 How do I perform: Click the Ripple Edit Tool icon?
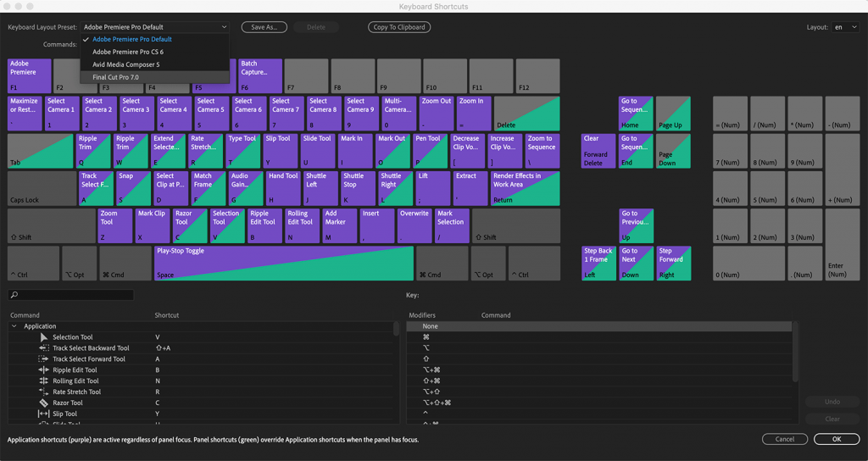(44, 369)
